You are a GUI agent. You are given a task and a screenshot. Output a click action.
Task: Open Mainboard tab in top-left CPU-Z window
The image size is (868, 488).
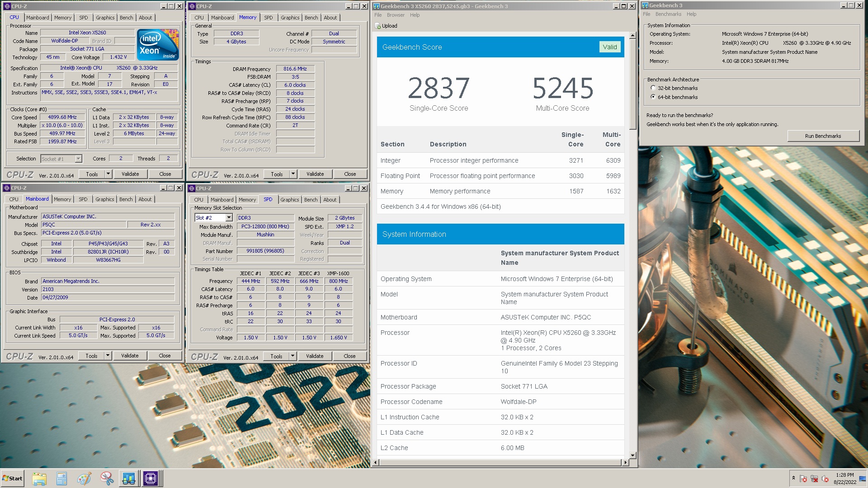38,18
